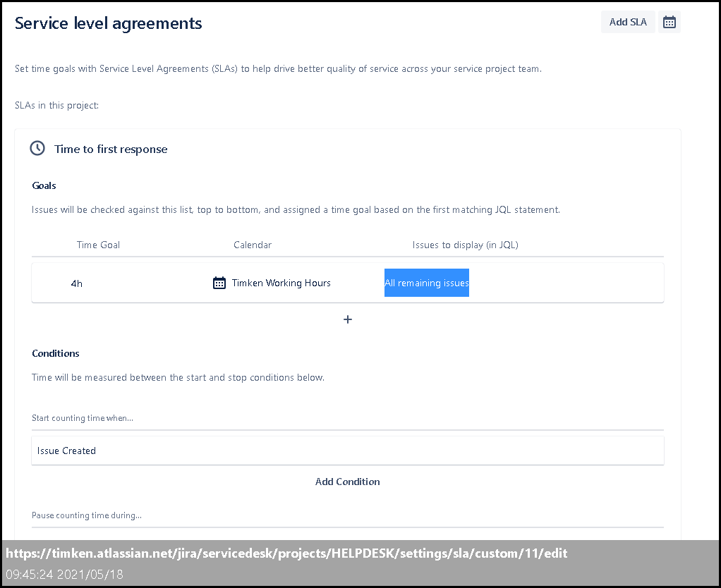Click the highlighted All remaining issues text
Viewport: 721px width, 588px height.
tap(427, 283)
